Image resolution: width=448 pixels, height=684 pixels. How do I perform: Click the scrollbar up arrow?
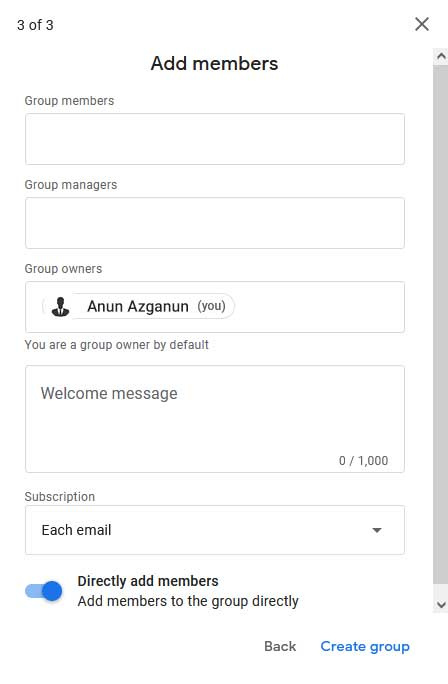(x=441, y=56)
